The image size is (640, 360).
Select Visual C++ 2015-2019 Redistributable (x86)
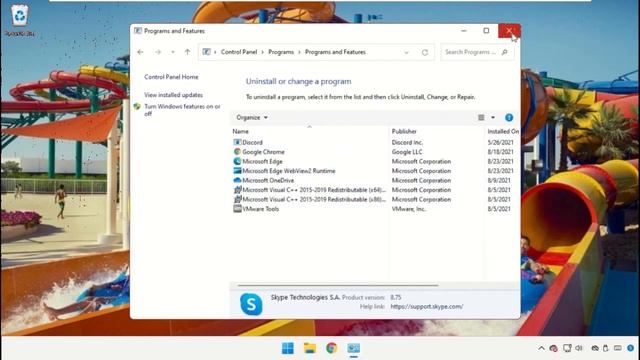coord(313,199)
